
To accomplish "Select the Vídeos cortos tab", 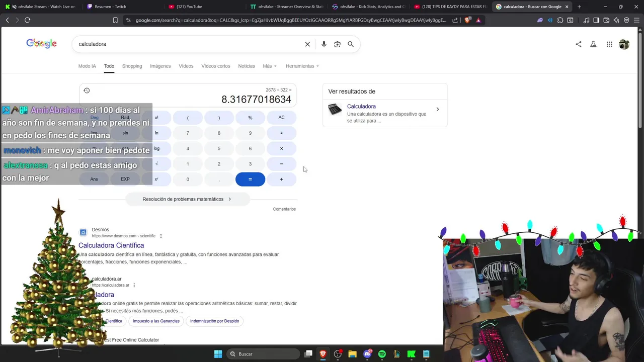I will [215, 66].
